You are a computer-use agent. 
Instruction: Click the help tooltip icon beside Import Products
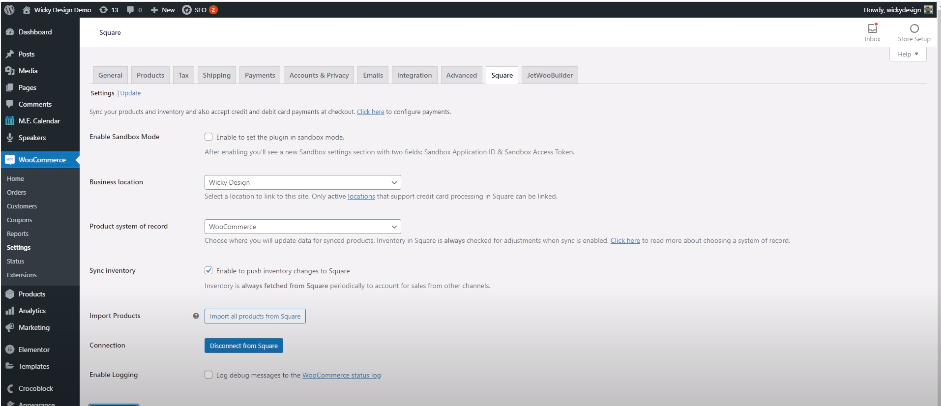[196, 315]
